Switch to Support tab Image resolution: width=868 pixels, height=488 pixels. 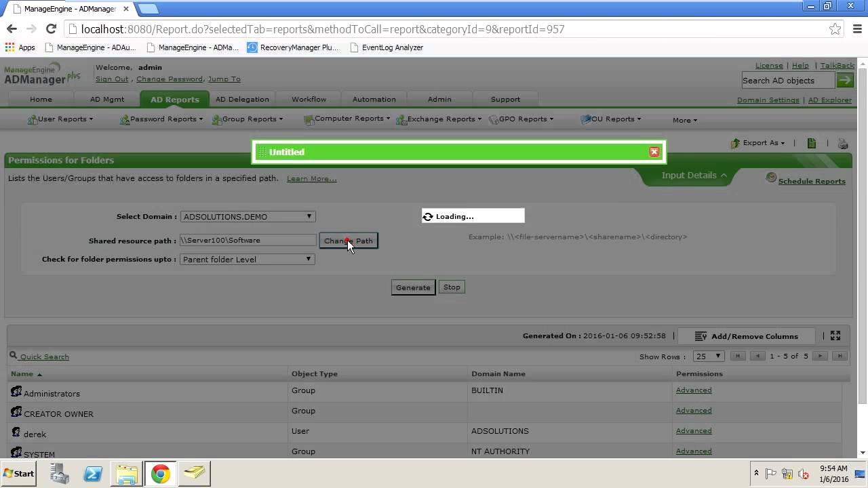click(x=505, y=99)
